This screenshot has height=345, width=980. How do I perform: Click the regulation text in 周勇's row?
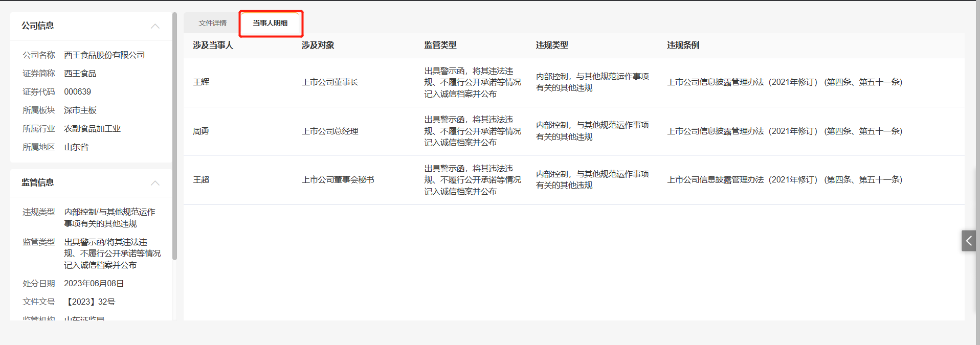point(785,131)
